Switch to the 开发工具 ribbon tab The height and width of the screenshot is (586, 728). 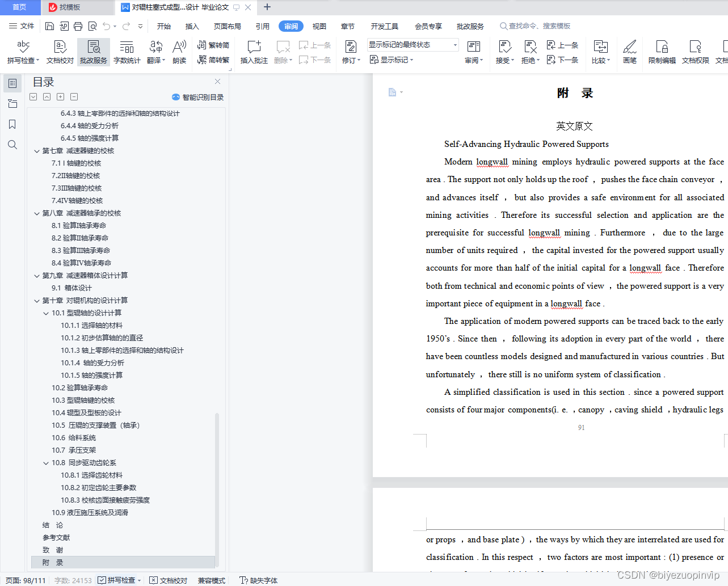(385, 26)
